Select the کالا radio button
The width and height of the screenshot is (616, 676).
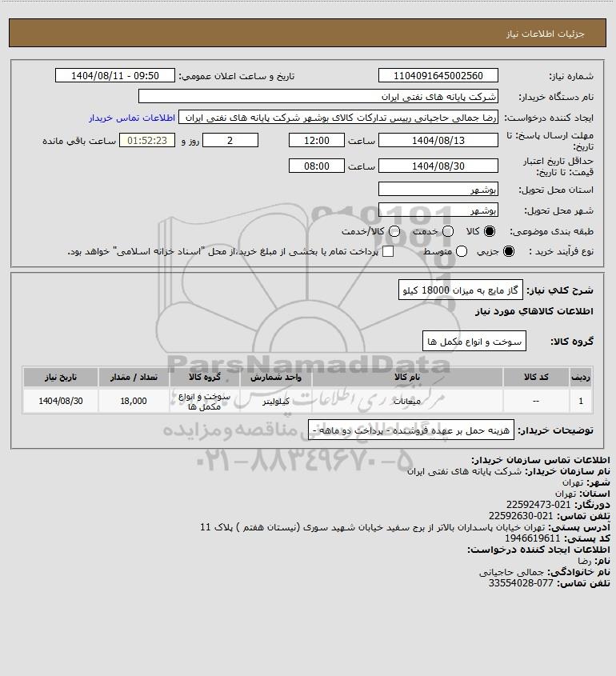click(490, 231)
